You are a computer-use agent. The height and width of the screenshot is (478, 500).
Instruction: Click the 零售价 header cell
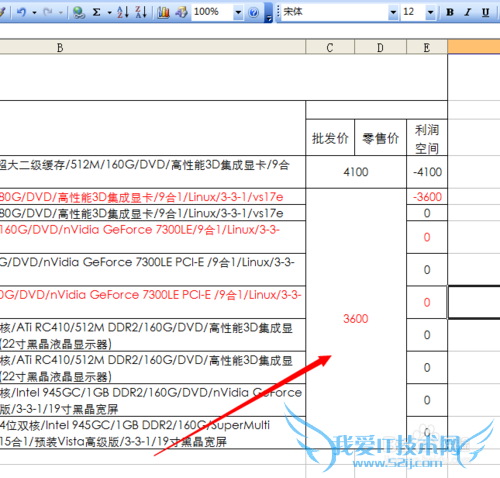click(380, 138)
